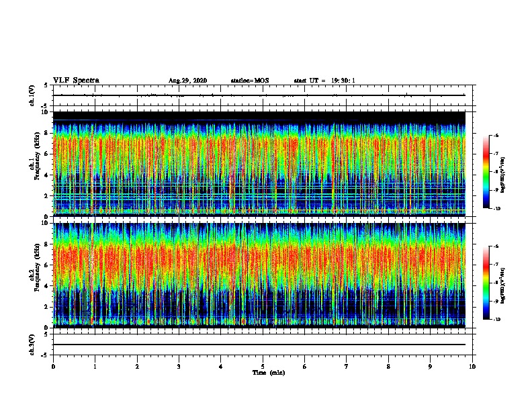Click the "station=MOS" header text
532x411 pixels.
[x=250, y=81]
